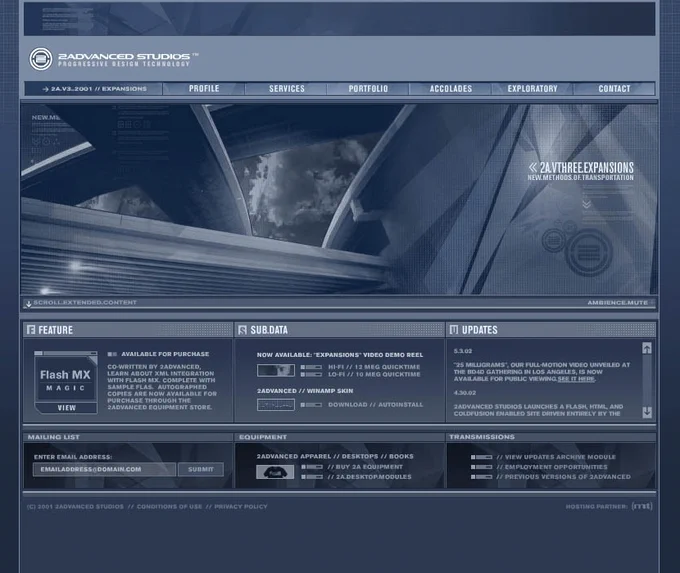Click the Winamp skin preview thumbnail
The height and width of the screenshot is (573, 680).
[276, 405]
